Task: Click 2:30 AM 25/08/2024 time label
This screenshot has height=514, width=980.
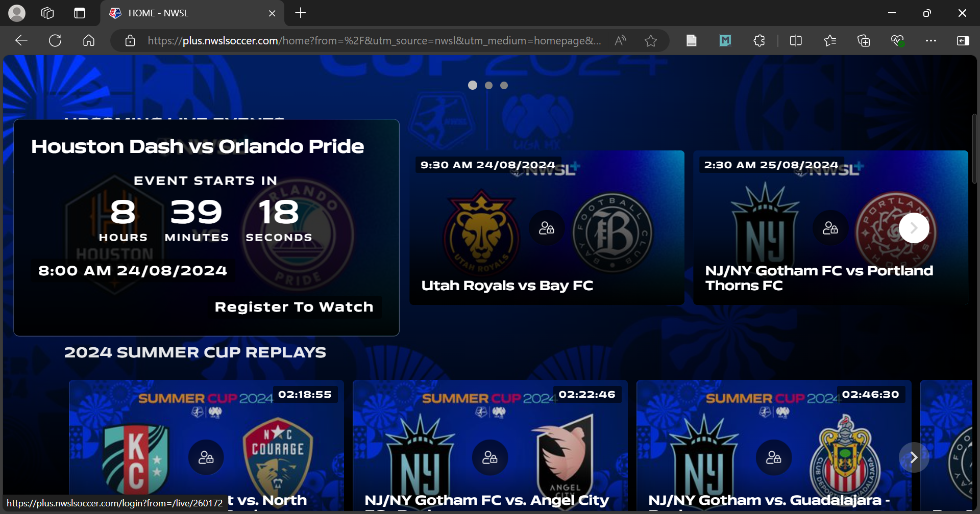Action: pyautogui.click(x=771, y=165)
